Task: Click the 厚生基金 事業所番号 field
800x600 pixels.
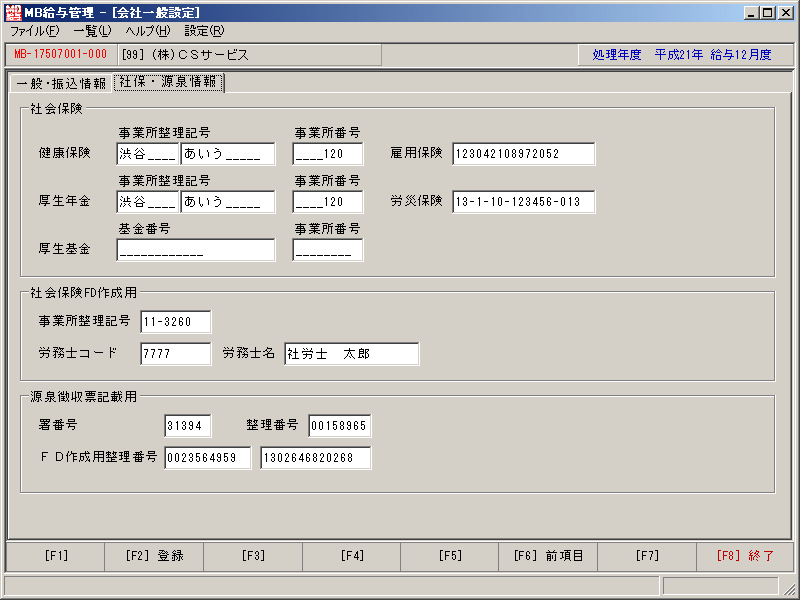Action: click(328, 250)
